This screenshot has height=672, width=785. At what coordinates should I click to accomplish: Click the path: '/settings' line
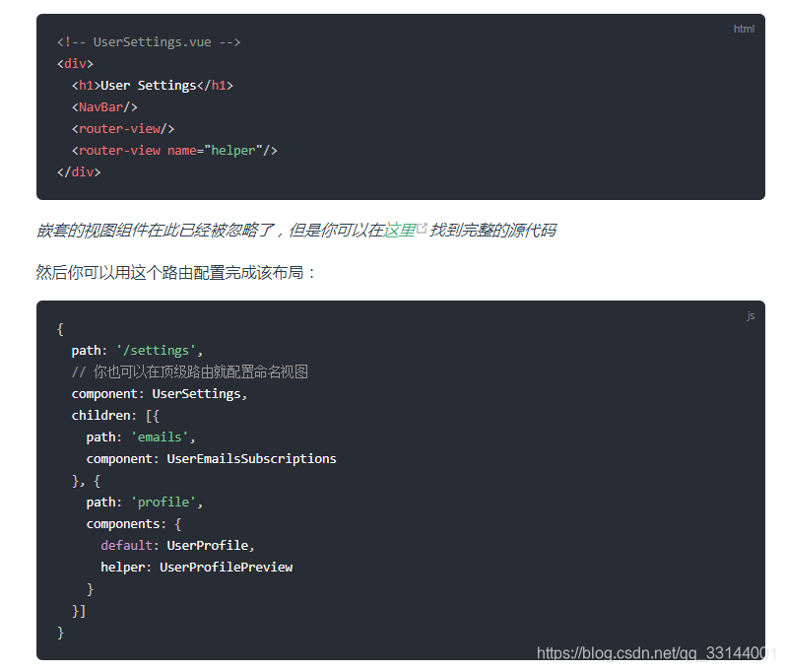137,351
